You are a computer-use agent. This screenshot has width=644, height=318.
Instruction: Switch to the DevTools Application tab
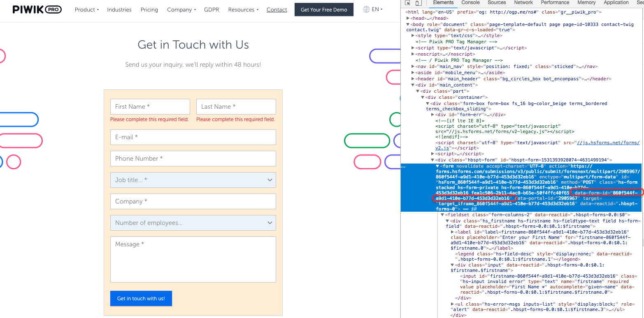(616, 2)
